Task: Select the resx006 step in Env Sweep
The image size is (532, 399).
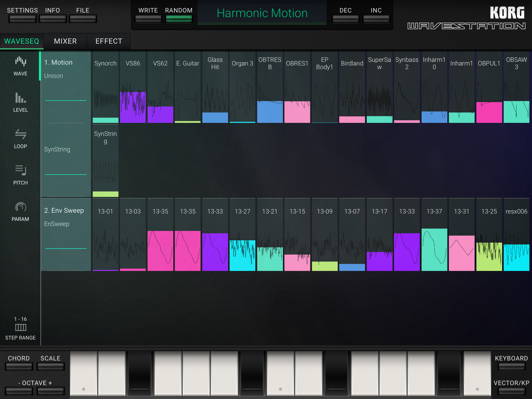Action: (516, 235)
